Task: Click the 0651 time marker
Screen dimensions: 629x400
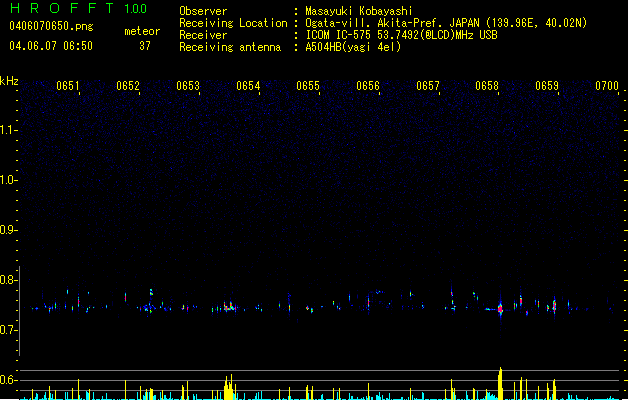Action: click(67, 86)
